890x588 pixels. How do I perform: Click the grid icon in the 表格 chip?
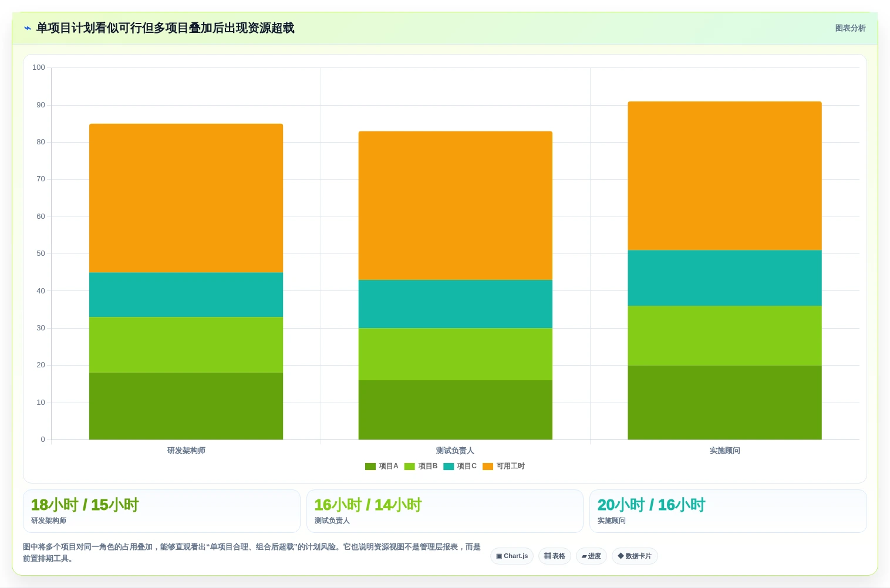click(547, 556)
